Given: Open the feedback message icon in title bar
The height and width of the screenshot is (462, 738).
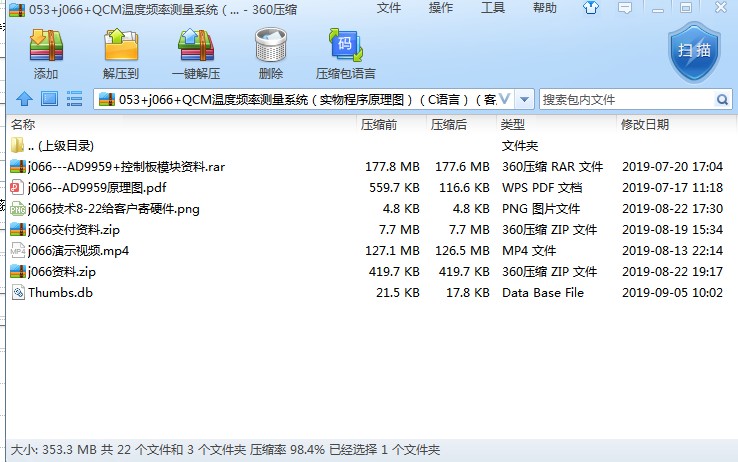Looking at the screenshot, I should click(x=625, y=8).
